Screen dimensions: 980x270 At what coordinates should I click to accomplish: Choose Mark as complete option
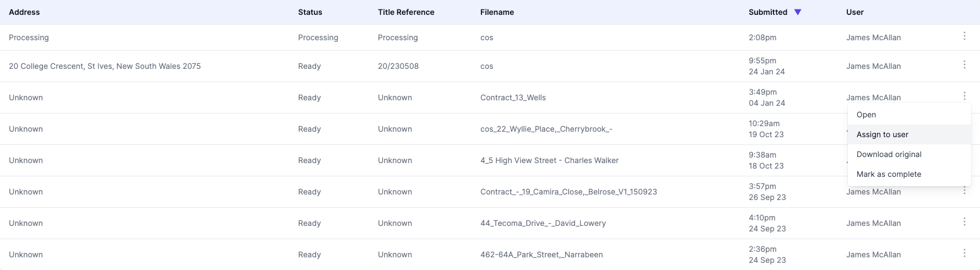pyautogui.click(x=889, y=174)
